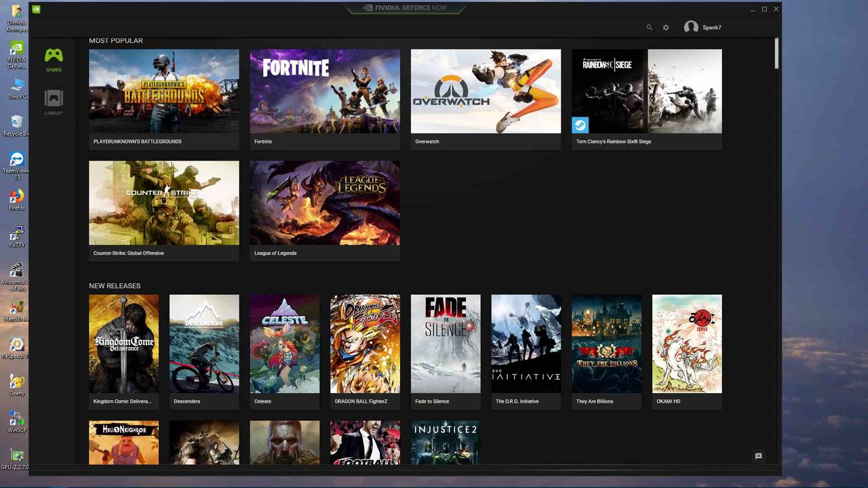Image resolution: width=868 pixels, height=488 pixels.
Task: Open WinSCP desktop shortcut
Action: [x=17, y=422]
